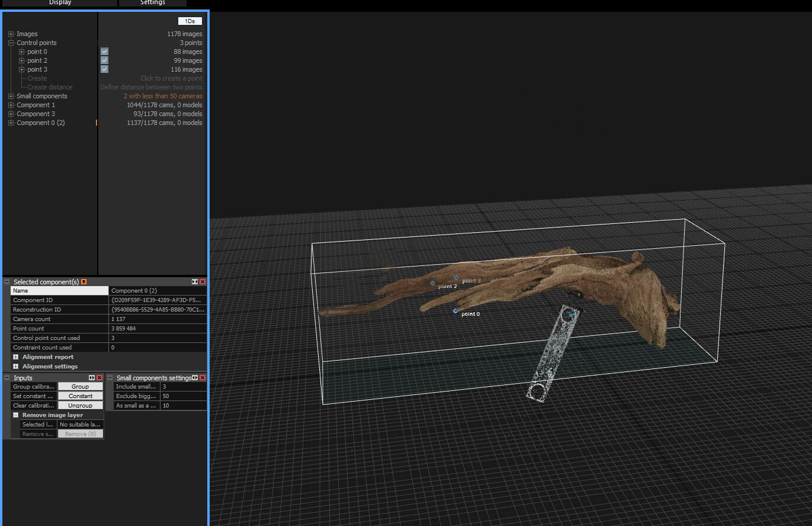Click the 1Ds view layout button
Screen dimensions: 812x526
(x=190, y=20)
